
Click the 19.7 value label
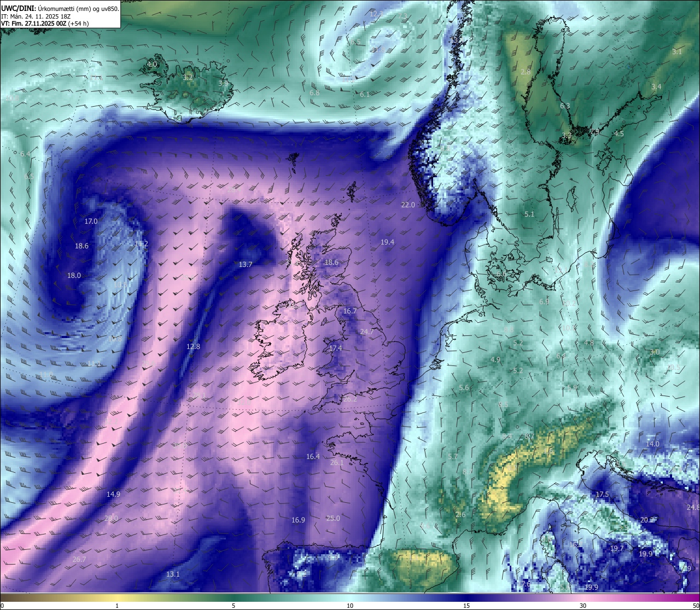coord(617,548)
